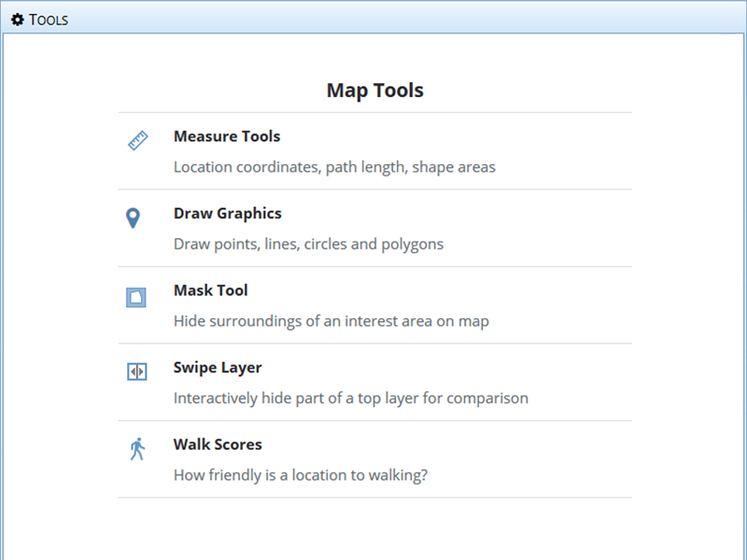Click the Measure Tools list row
The width and height of the screenshot is (747, 560).
pos(373,149)
